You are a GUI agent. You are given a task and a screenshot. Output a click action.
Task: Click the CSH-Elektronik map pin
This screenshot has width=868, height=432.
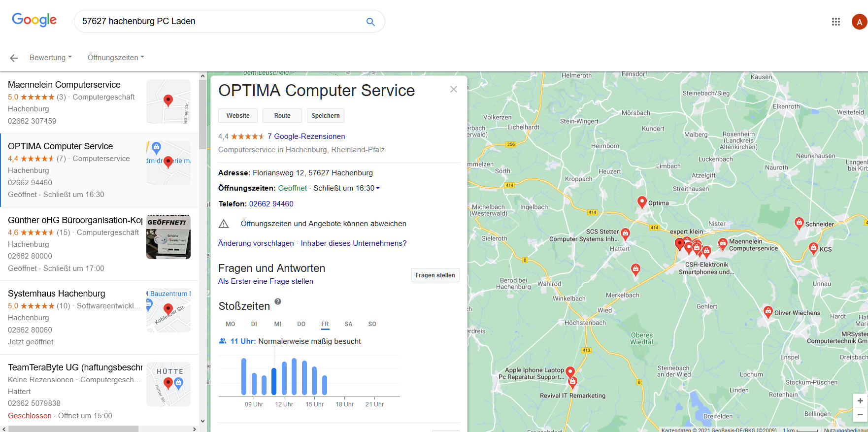(706, 252)
